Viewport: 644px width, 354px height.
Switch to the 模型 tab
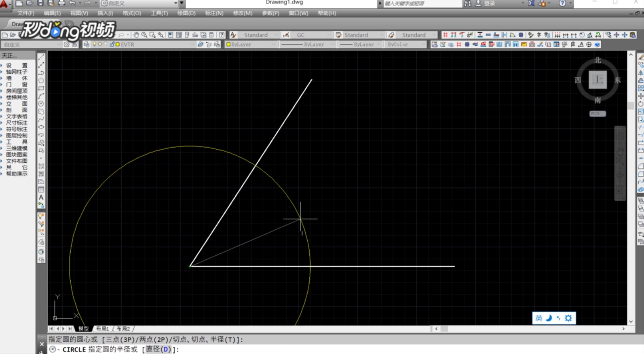pos(84,329)
